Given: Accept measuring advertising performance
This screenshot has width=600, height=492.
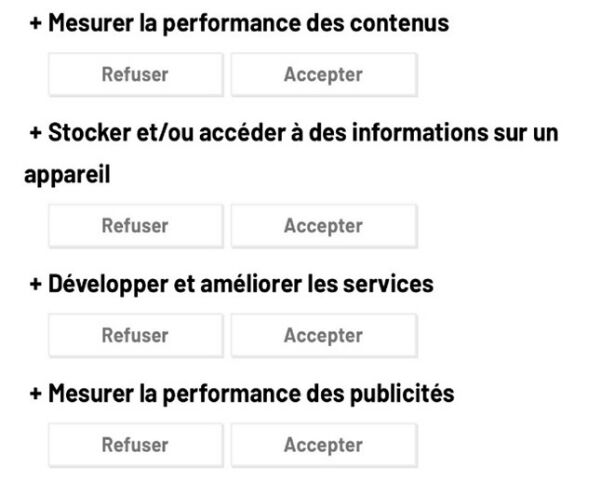Looking at the screenshot, I should [x=324, y=445].
